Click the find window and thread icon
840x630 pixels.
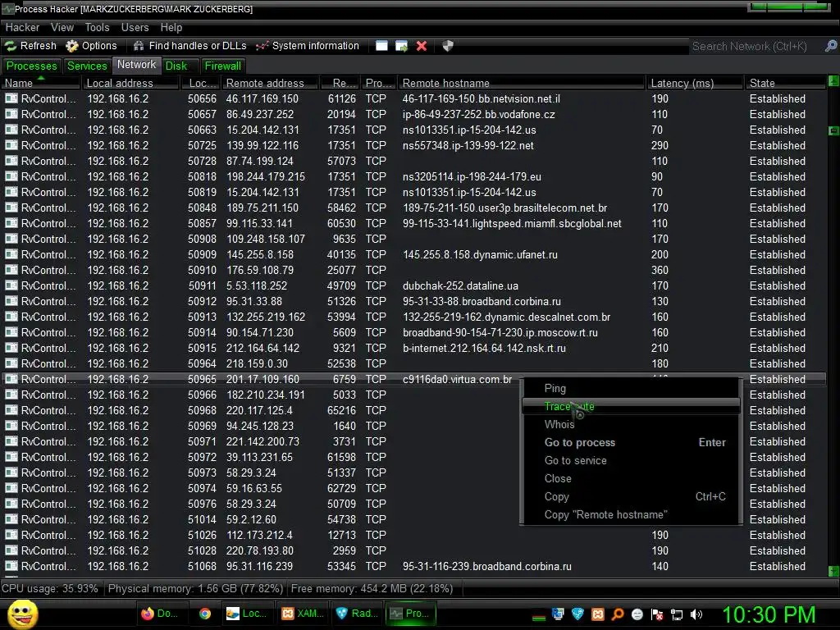coord(401,46)
